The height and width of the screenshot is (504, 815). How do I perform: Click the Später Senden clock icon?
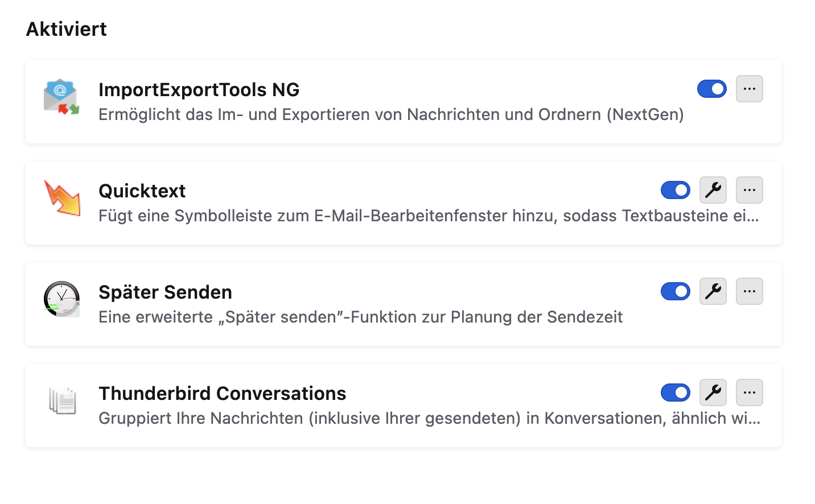tap(61, 299)
